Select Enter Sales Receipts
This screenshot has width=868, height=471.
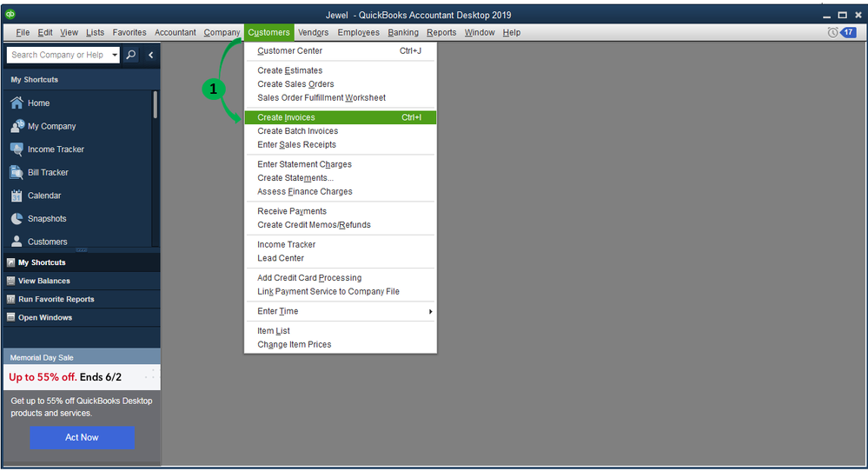click(x=340, y=145)
